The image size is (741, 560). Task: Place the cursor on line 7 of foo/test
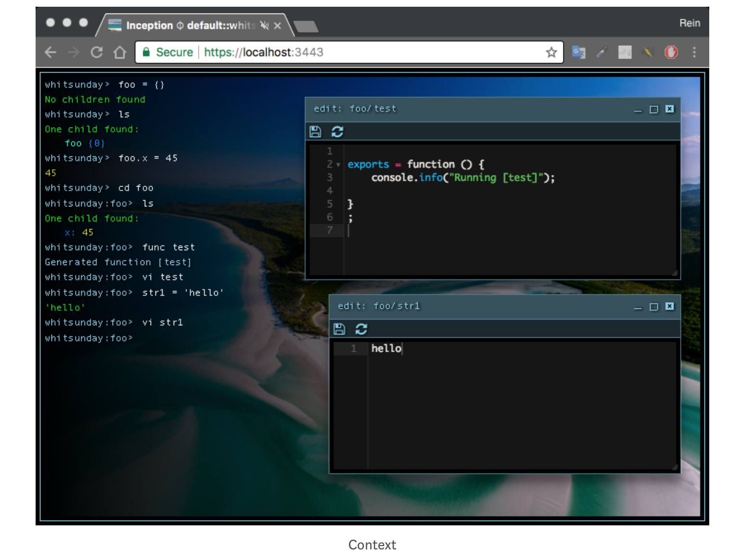(510, 231)
